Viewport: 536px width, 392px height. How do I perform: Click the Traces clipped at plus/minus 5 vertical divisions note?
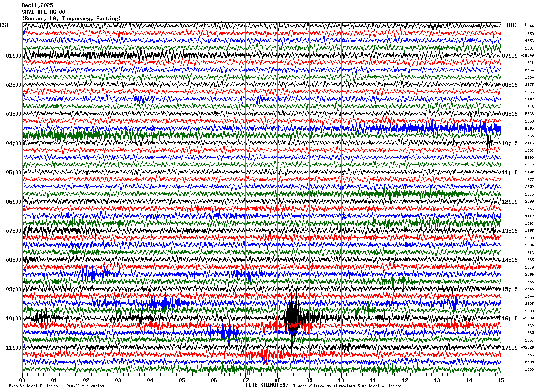pyautogui.click(x=347, y=386)
